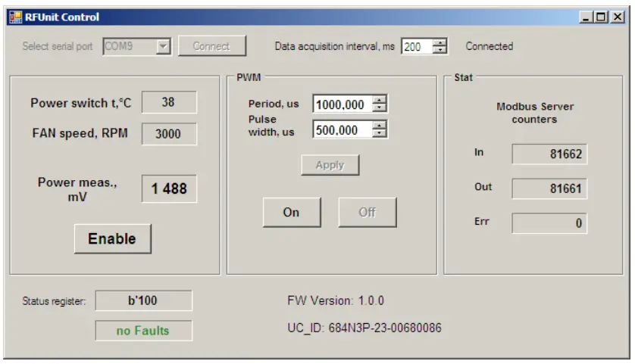Click the Modbus Err counter value 0
Viewport: 635px width, 364px height.
[549, 223]
